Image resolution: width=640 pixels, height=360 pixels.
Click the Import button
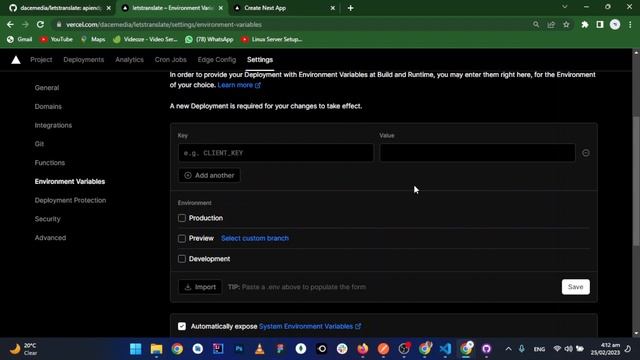pos(200,287)
